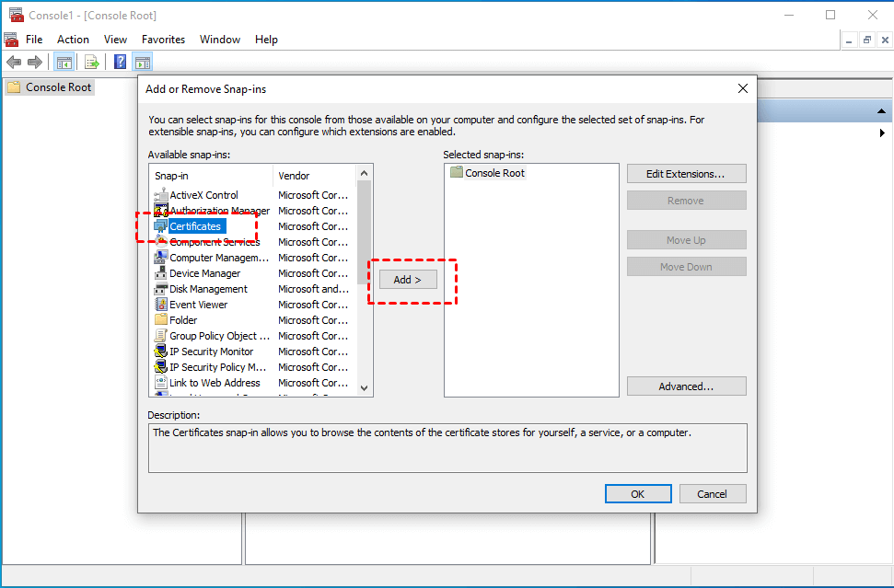This screenshot has width=894, height=588.
Task: Click the Snap-in column header
Action: click(x=212, y=176)
